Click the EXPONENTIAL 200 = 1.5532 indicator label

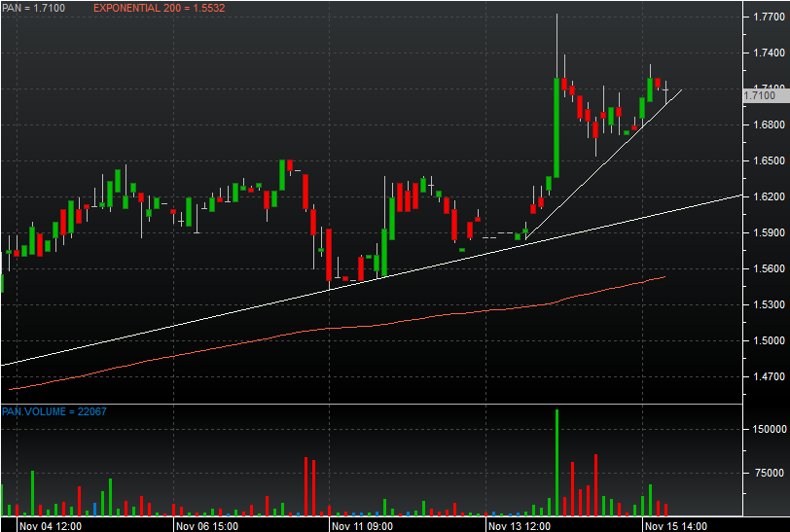point(160,8)
